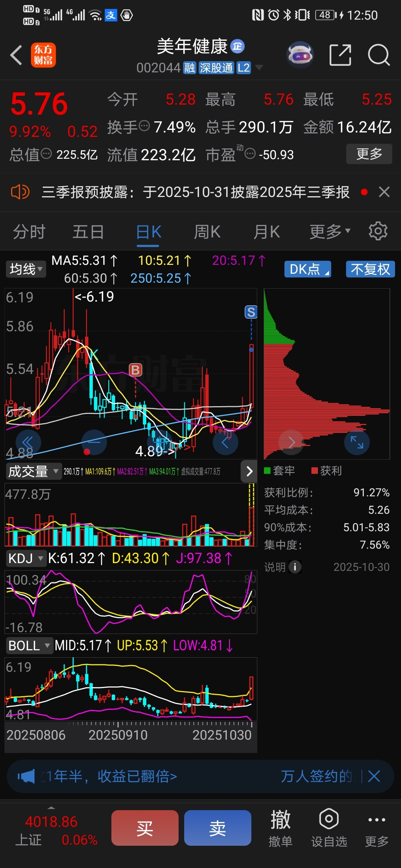Tap the 套牢 green legend
This screenshot has width=401, height=868.
[x=279, y=471]
